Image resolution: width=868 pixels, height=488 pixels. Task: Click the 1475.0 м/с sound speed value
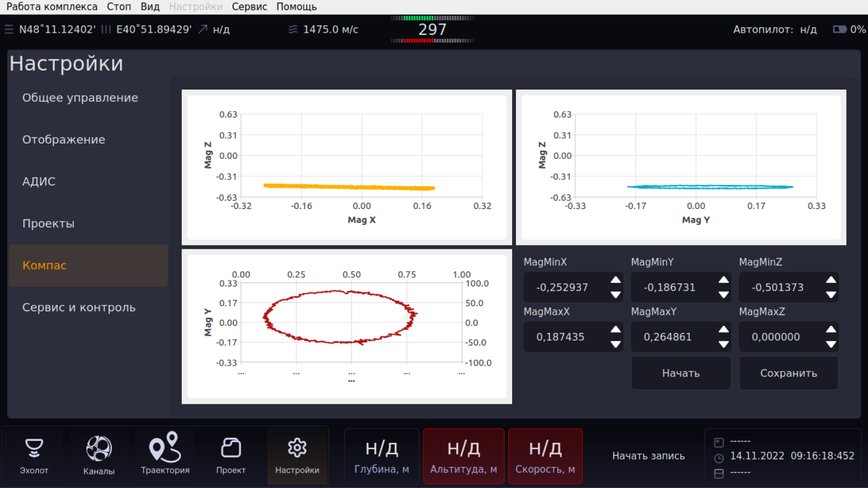pyautogui.click(x=330, y=29)
